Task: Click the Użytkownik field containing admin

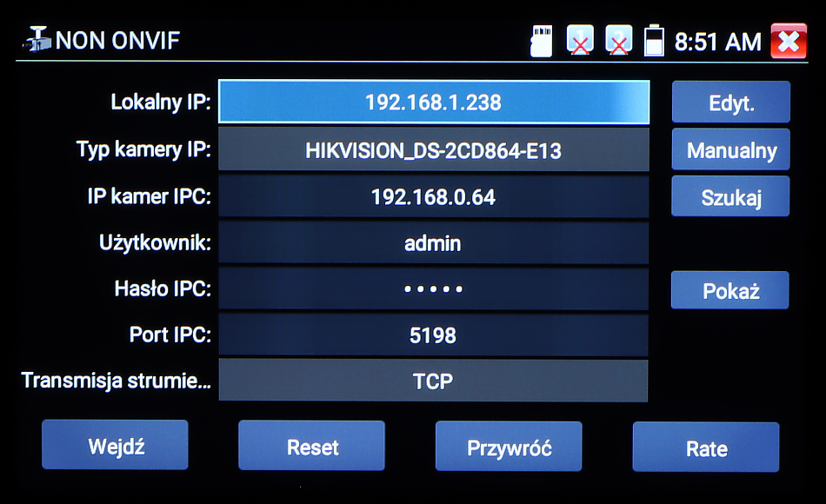Action: 433,243
